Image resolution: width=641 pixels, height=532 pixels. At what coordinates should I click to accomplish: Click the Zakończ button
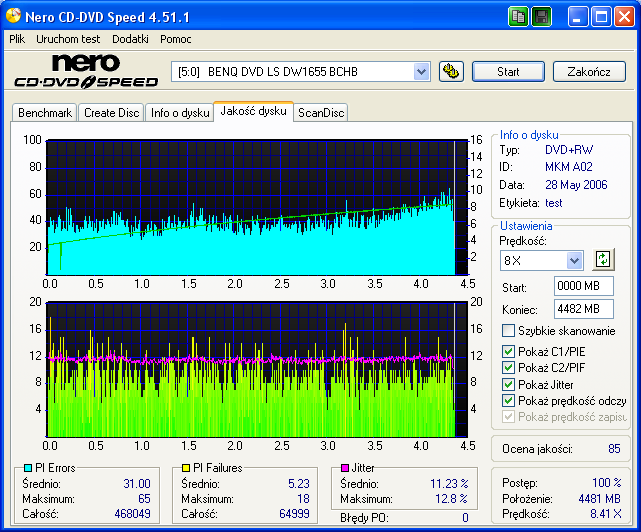(589, 72)
